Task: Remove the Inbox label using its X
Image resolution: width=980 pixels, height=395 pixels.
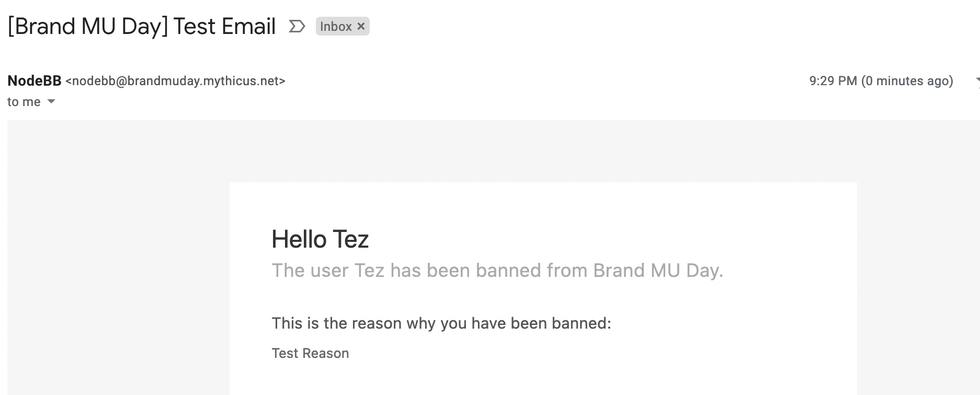Action: pos(361,26)
